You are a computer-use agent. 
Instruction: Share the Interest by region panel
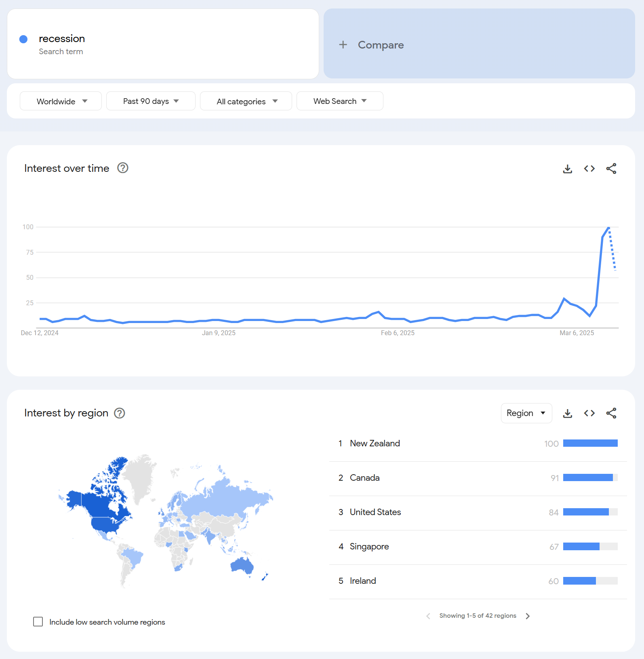(x=611, y=413)
